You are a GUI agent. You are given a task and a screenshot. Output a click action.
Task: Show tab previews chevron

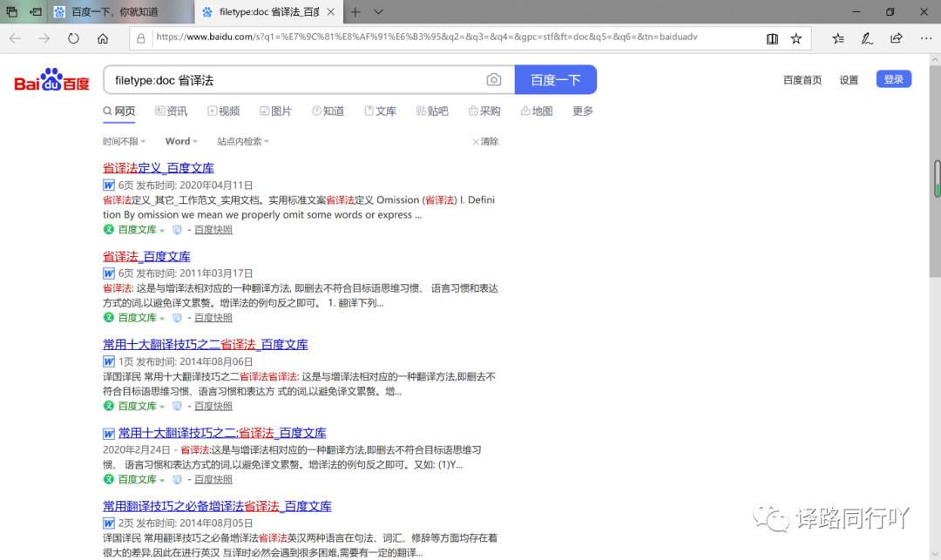378,12
